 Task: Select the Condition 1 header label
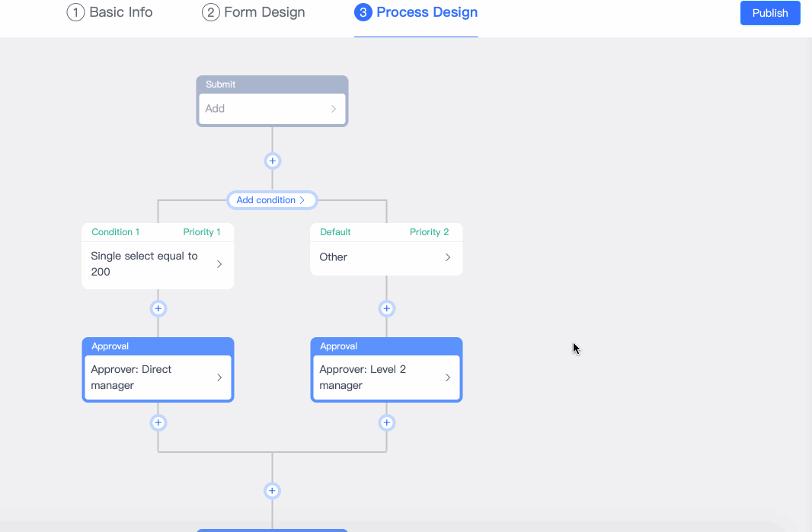click(x=116, y=232)
